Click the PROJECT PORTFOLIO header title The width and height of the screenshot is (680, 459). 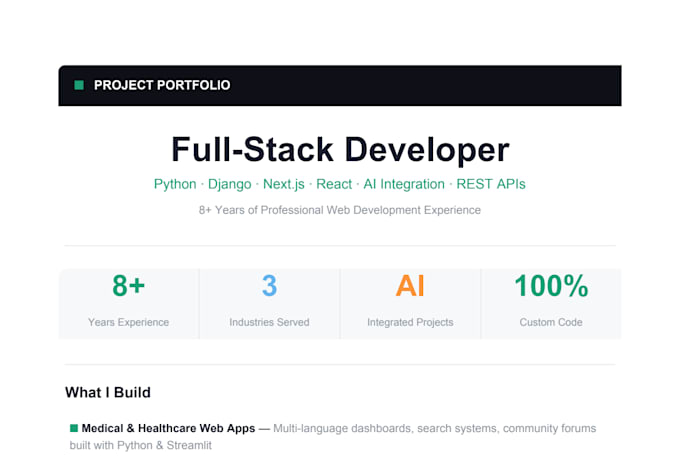click(162, 85)
